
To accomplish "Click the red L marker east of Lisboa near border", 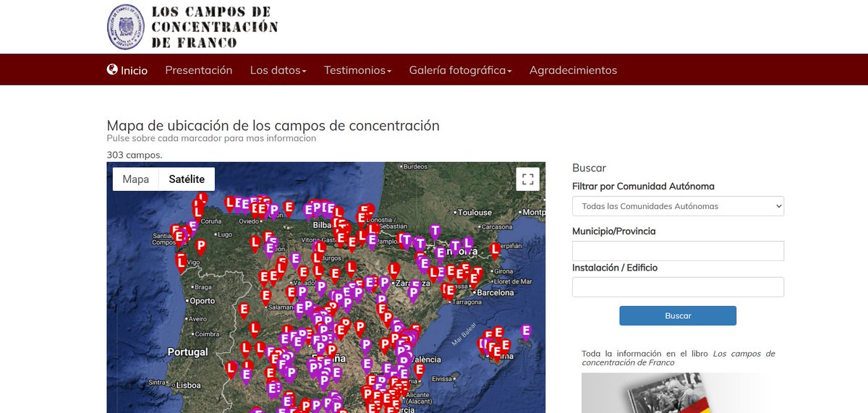I will (231, 370).
